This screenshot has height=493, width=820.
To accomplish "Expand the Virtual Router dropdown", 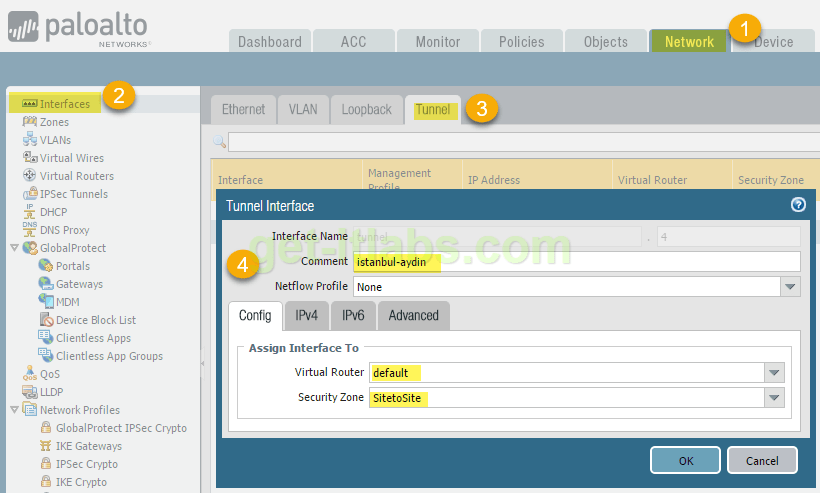I will [773, 372].
